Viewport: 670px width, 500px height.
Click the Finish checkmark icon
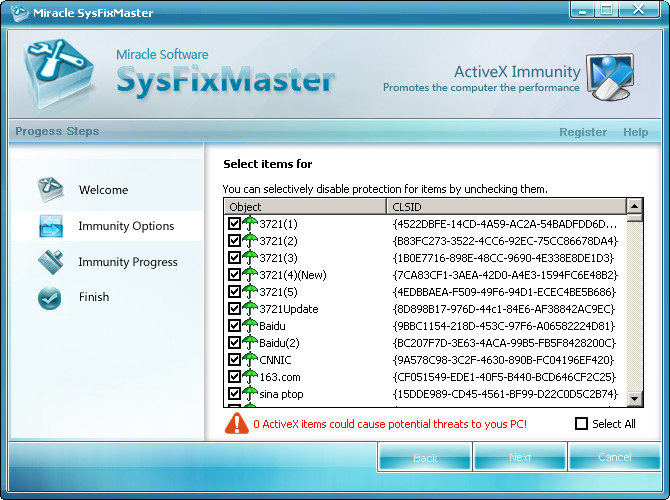[x=50, y=298]
